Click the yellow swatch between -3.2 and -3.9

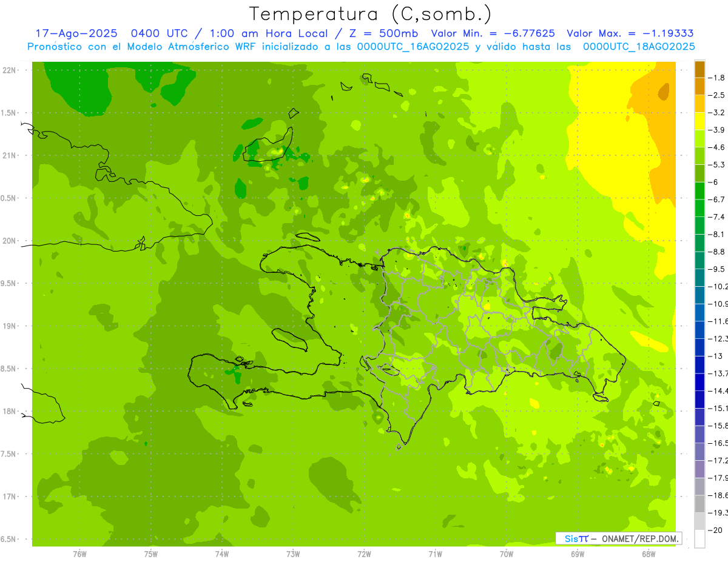pos(699,121)
